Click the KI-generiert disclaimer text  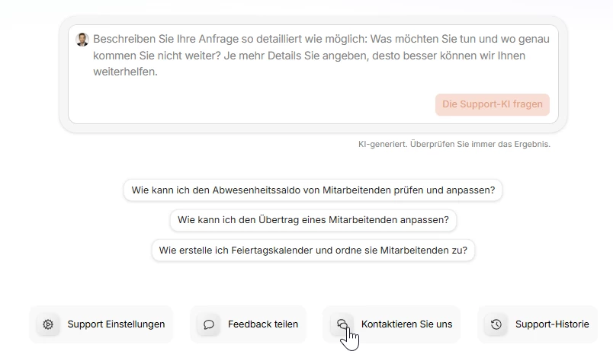454,144
